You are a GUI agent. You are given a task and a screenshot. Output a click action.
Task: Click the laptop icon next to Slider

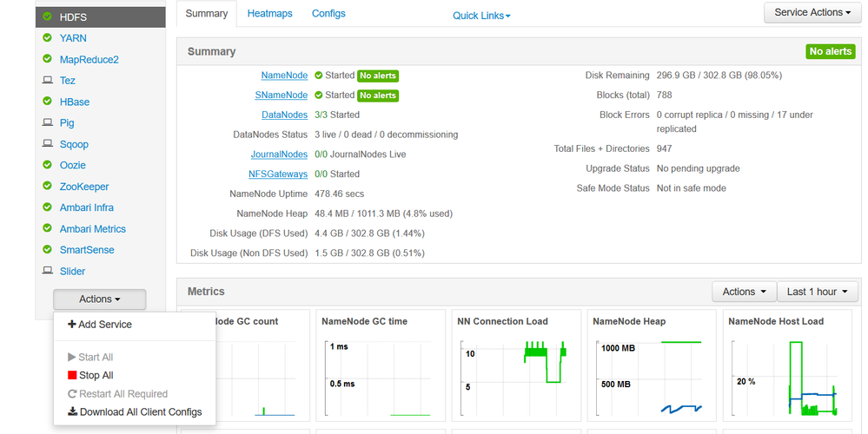pyautogui.click(x=47, y=272)
